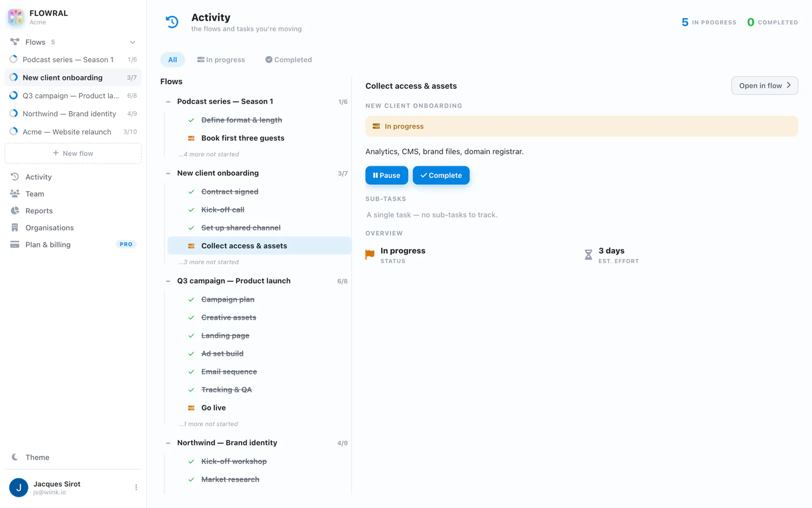
Task: Click checkmark next to Email sequence
Action: click(191, 372)
